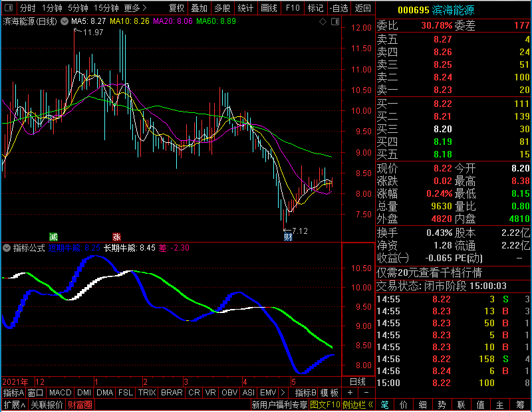Select the OBV indicator tab

[x=229, y=393]
